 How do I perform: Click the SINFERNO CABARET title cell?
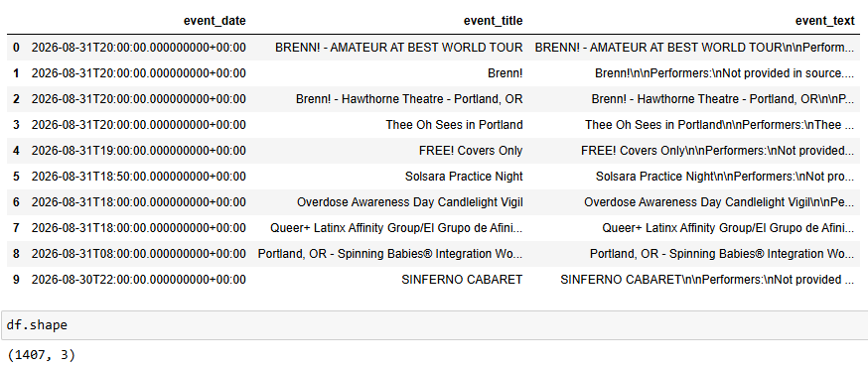pos(462,280)
